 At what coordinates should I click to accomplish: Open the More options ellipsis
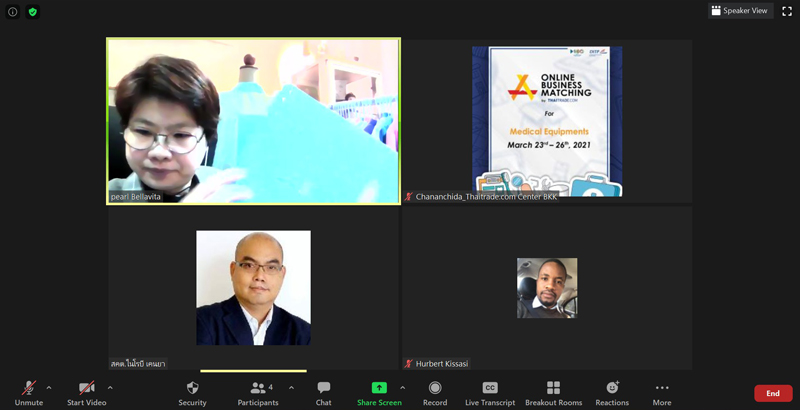click(662, 388)
